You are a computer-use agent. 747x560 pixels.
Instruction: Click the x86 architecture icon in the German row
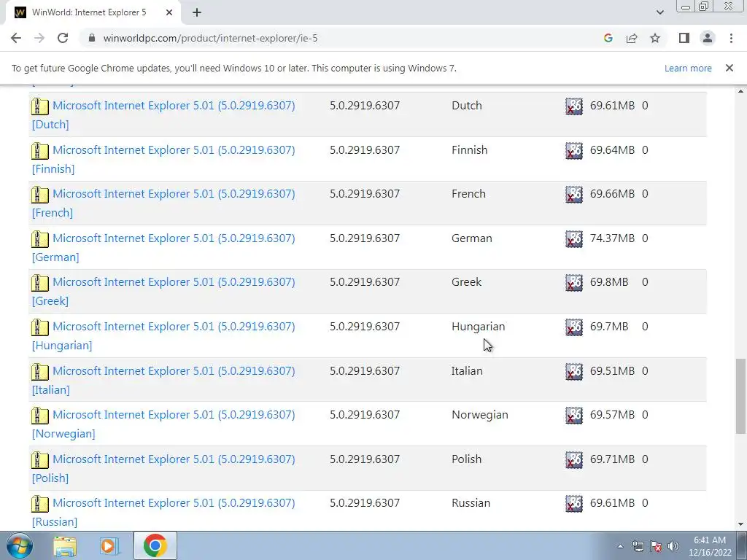pyautogui.click(x=574, y=238)
